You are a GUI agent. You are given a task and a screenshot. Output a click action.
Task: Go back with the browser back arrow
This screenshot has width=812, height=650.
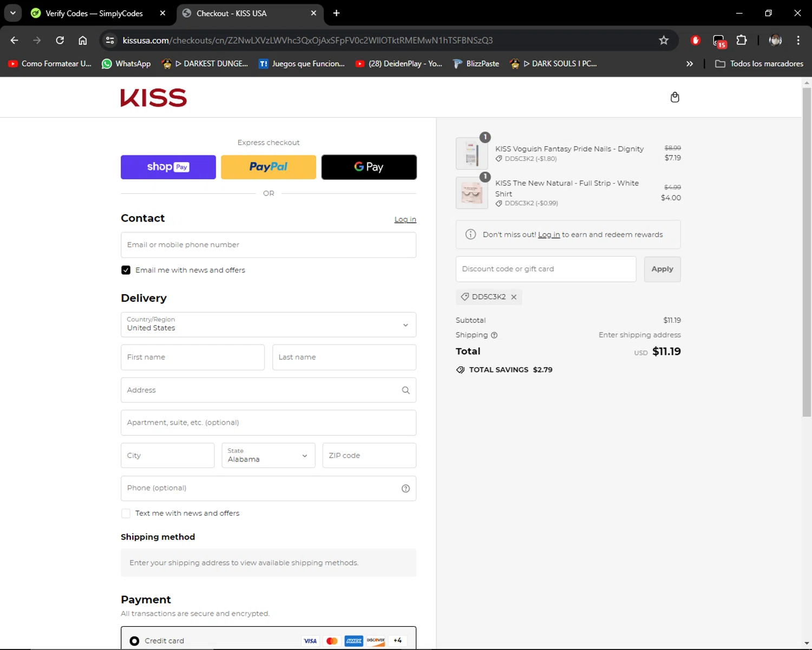(15, 40)
